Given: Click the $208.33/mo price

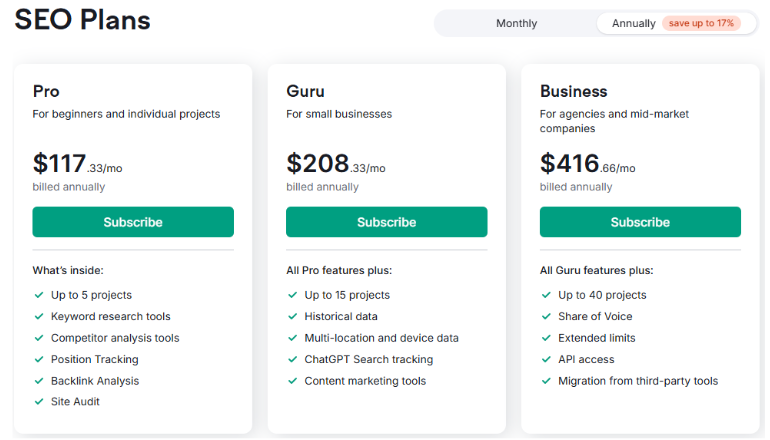Looking at the screenshot, I should pyautogui.click(x=336, y=164).
